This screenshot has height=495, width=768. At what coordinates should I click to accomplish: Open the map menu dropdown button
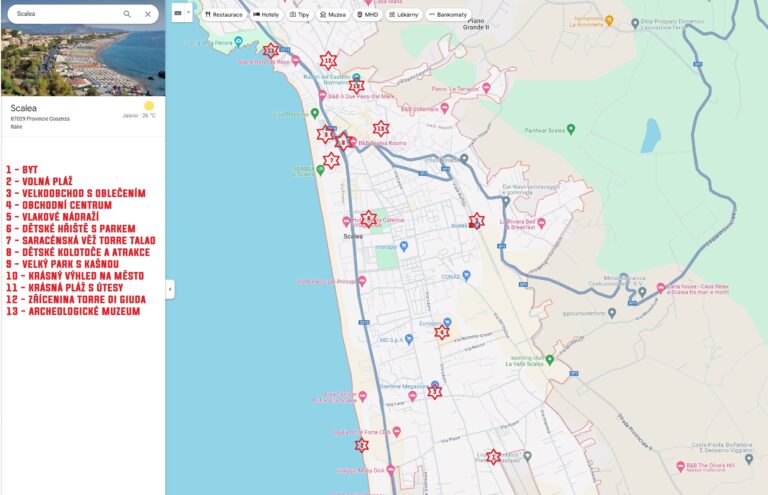coord(181,13)
